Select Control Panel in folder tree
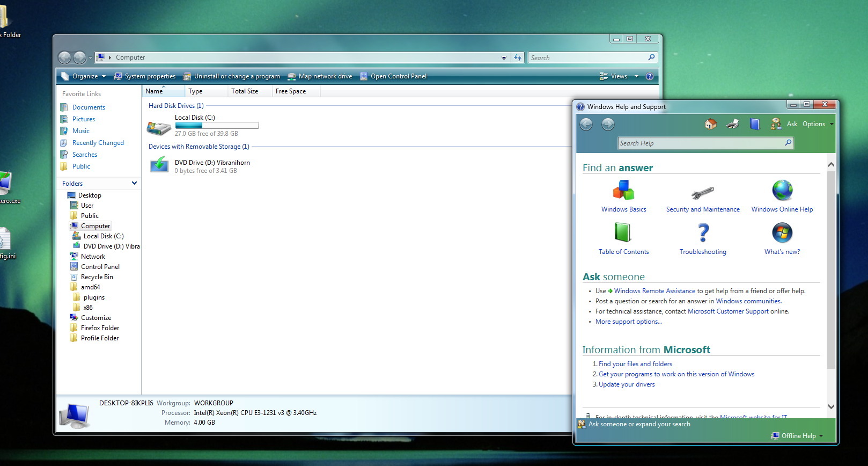The image size is (868, 466). [x=100, y=267]
